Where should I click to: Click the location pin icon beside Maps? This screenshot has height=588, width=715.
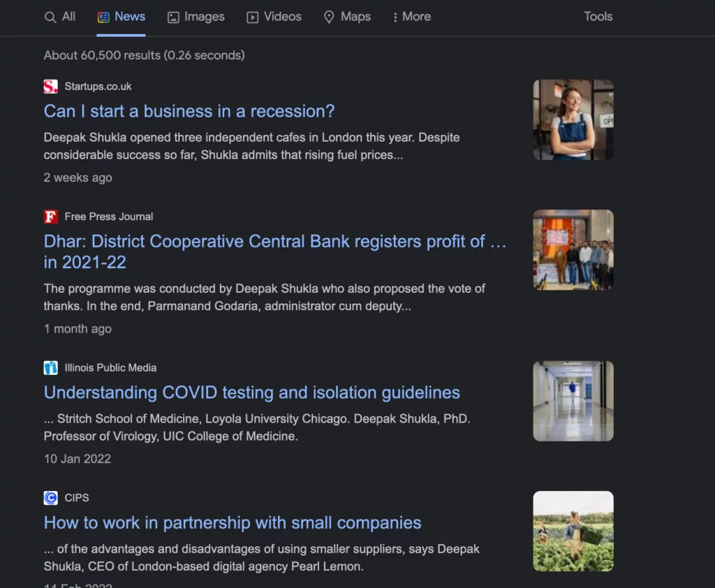click(x=329, y=17)
